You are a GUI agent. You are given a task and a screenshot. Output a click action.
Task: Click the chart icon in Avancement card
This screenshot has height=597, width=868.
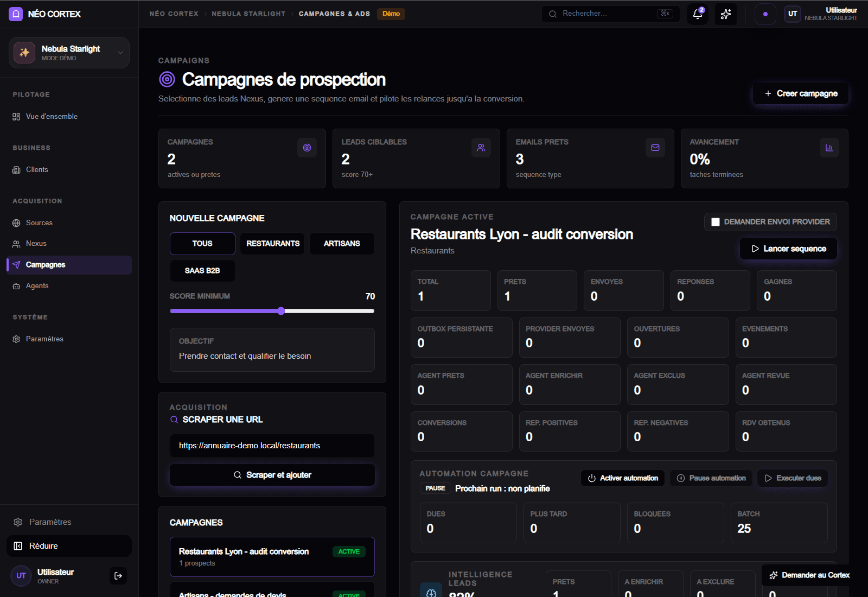829,148
